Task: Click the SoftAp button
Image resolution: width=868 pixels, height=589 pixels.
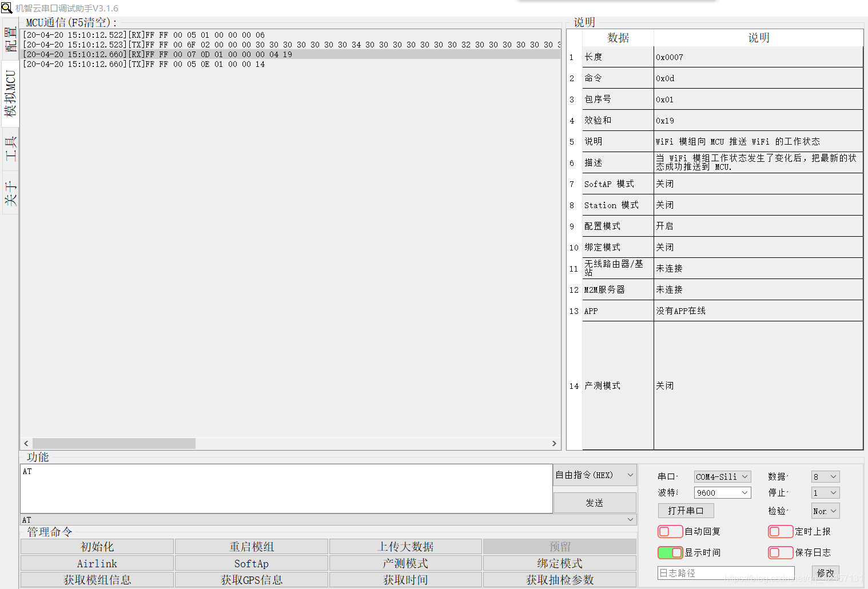Action: click(x=252, y=563)
